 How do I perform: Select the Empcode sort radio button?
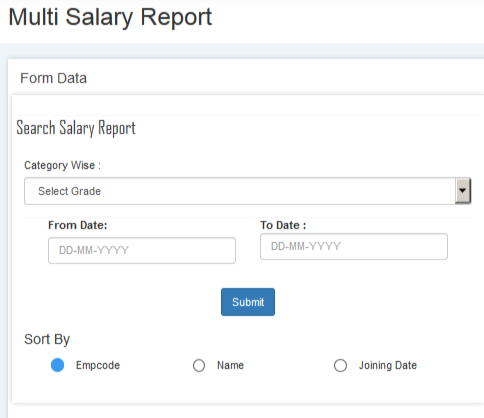pyautogui.click(x=57, y=365)
